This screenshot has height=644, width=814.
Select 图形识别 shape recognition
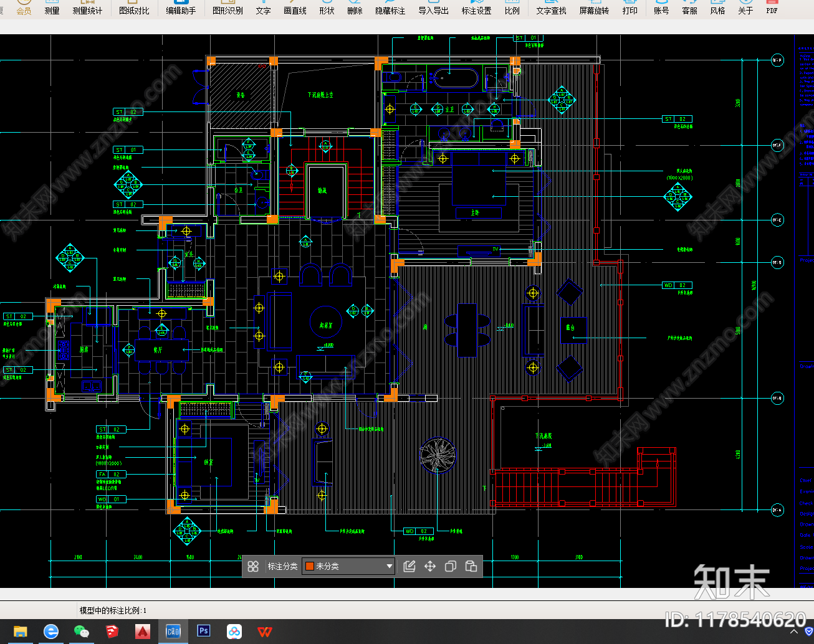[x=227, y=7]
